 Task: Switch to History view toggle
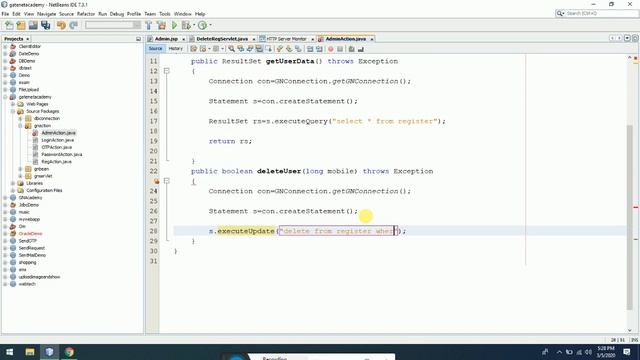(x=176, y=49)
